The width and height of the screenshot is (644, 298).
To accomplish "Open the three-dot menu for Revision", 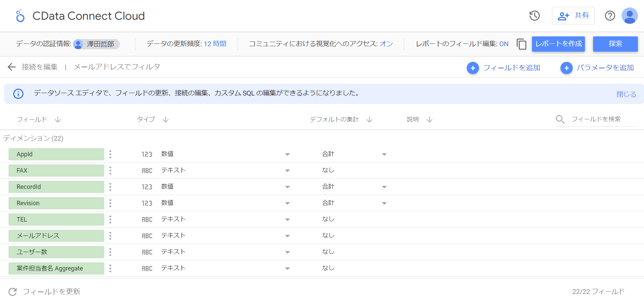I will point(110,203).
